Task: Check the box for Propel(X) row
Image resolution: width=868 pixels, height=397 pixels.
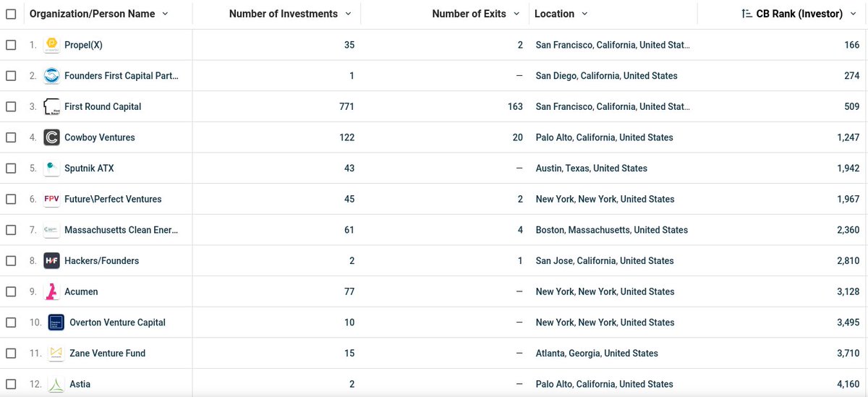Action: coord(11,45)
